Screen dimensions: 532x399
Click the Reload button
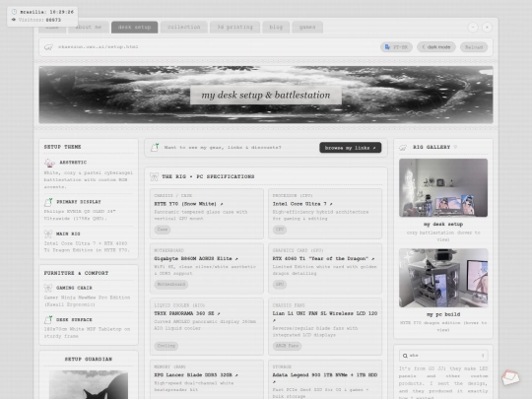(x=474, y=47)
